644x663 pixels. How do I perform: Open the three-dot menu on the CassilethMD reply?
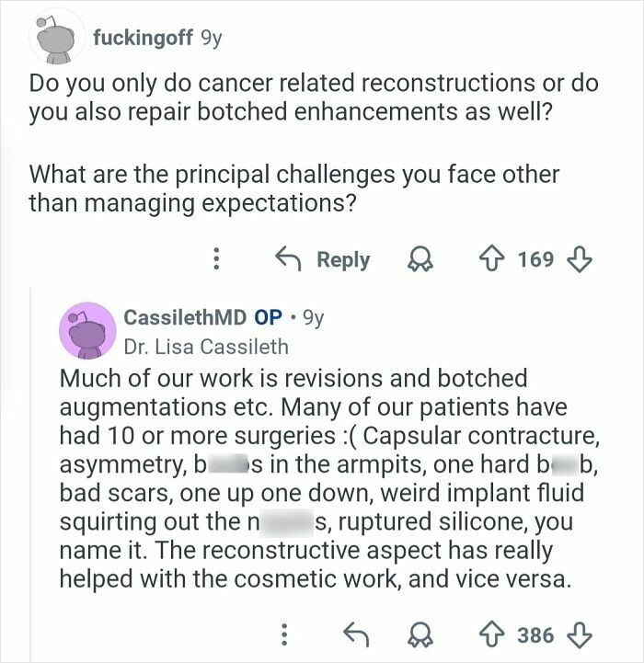(285, 634)
